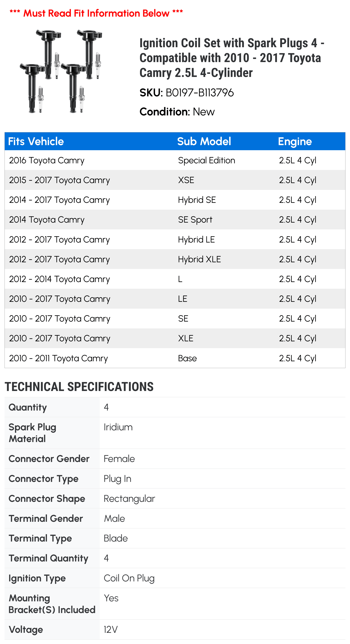Click the Voltage 12V specification row
350x644 pixels.
click(x=175, y=629)
